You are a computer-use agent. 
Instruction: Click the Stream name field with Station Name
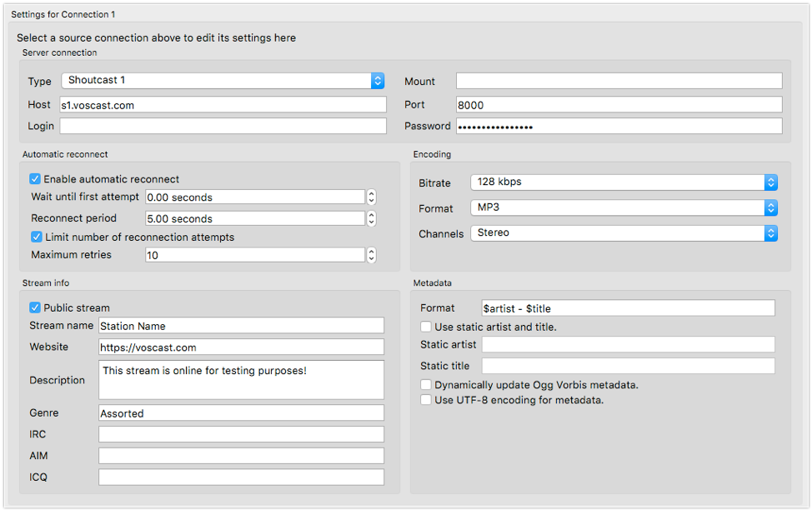coord(241,326)
